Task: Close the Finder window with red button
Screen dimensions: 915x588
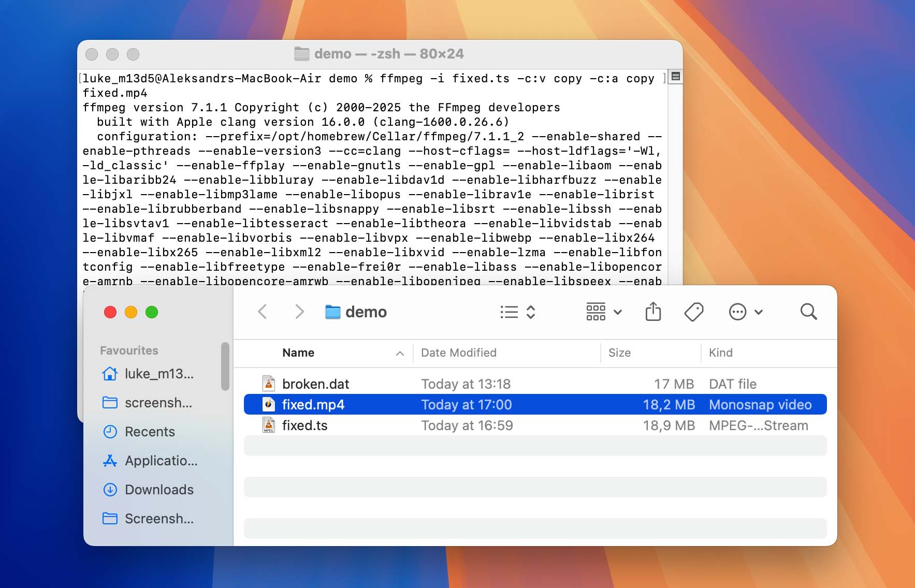Action: (x=110, y=312)
